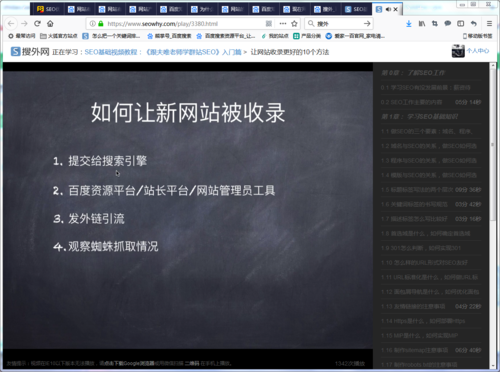Screen dimensions: 500x372
Task: Open lesson 1.15 about MIP
Action: 431,336
